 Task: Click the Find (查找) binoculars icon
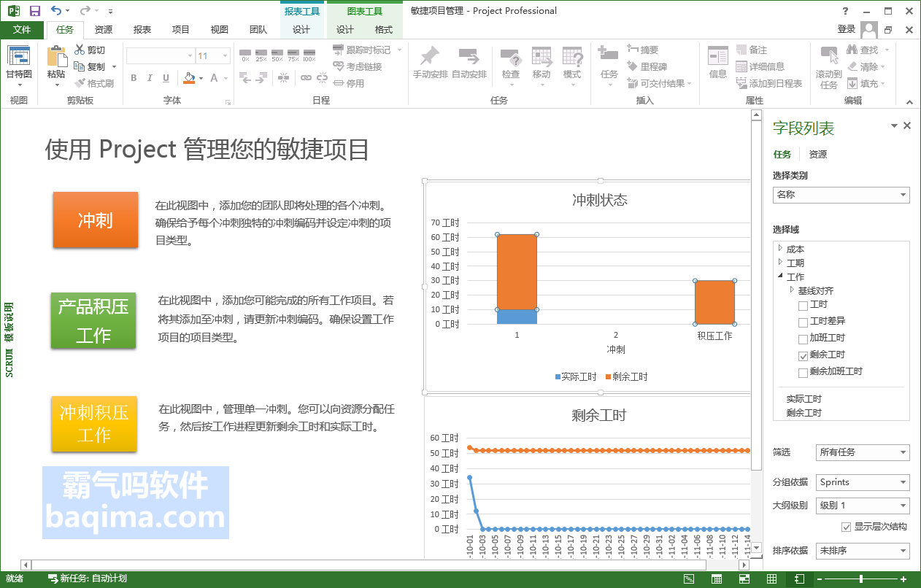coord(852,50)
